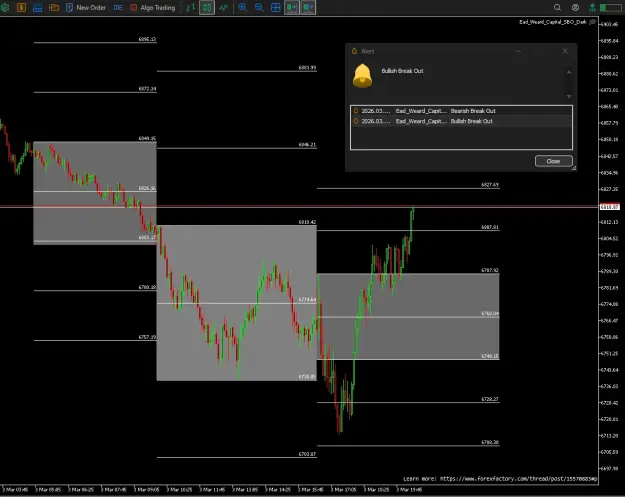The width and height of the screenshot is (625, 497).
Task: Close the Alert dialog with X
Action: pos(565,51)
